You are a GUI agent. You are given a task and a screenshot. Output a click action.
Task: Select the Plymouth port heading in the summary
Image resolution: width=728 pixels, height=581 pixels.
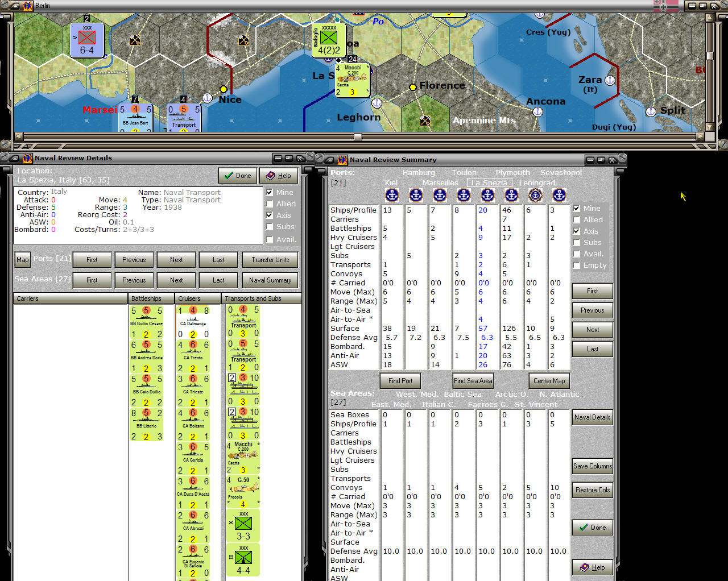point(512,173)
